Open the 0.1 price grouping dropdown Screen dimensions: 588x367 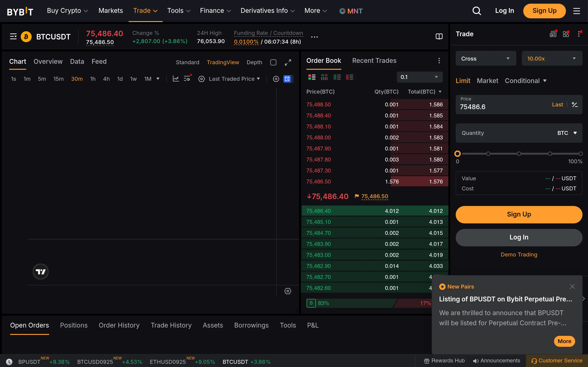coord(419,77)
